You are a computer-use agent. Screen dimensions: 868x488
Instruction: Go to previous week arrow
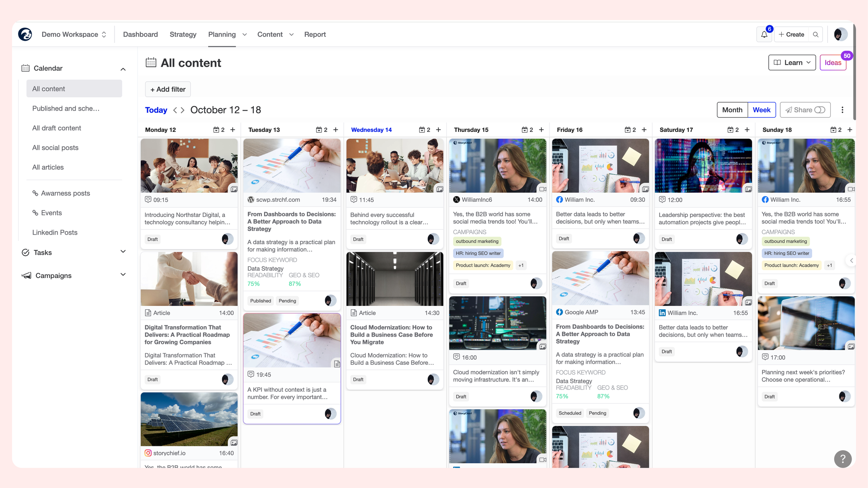[175, 110]
